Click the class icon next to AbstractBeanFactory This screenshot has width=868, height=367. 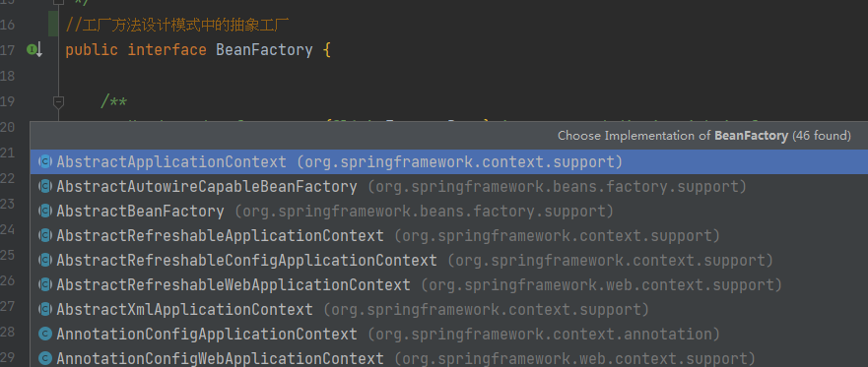45,212
